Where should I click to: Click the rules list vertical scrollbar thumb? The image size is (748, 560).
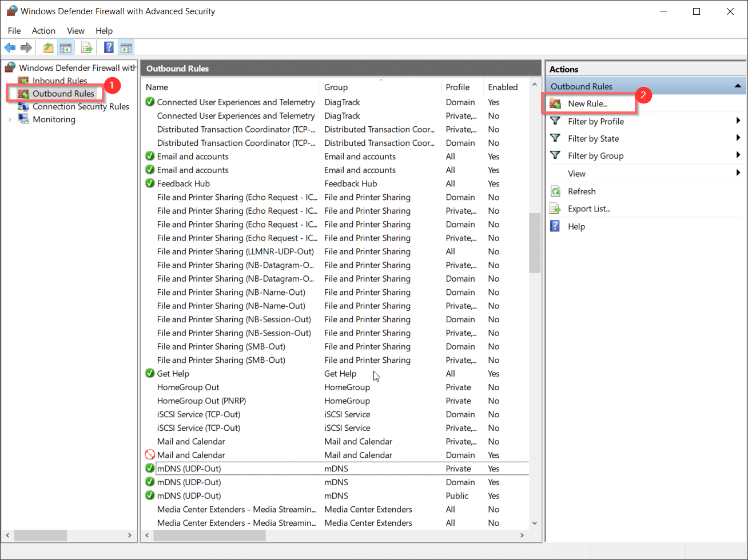(x=535, y=243)
